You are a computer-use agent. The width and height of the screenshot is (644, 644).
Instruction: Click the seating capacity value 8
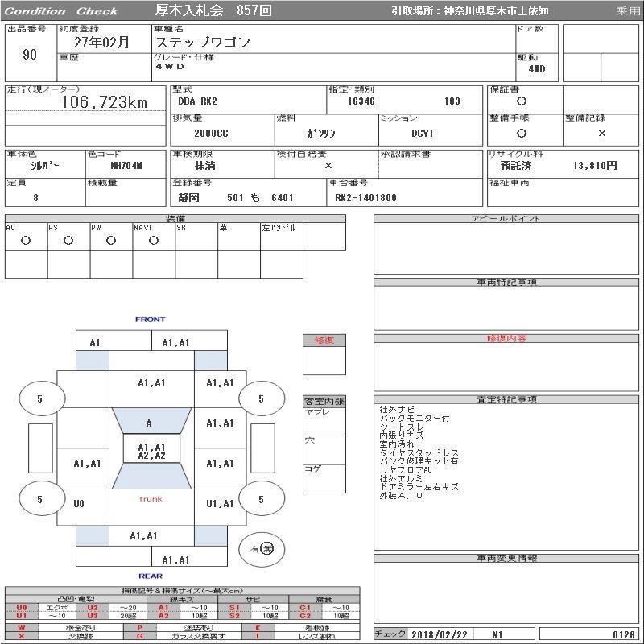[x=35, y=197]
